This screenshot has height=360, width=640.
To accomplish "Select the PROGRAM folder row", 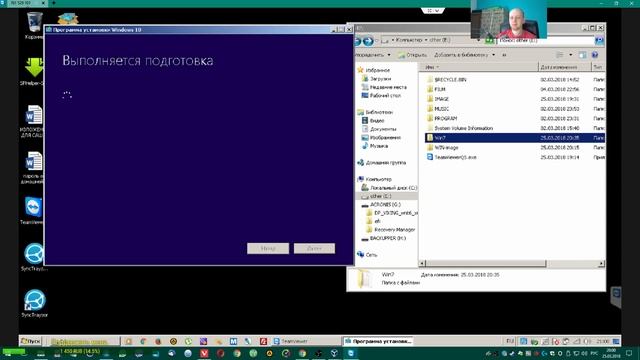I will point(515,118).
